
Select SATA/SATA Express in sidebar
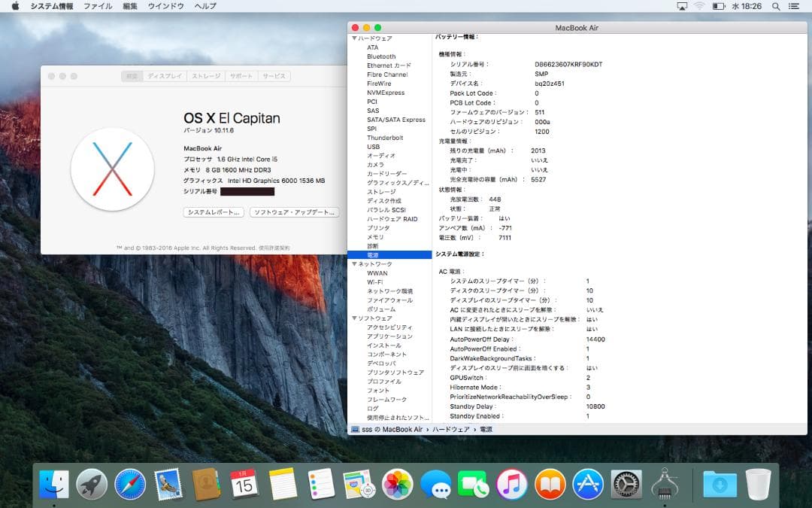point(396,120)
